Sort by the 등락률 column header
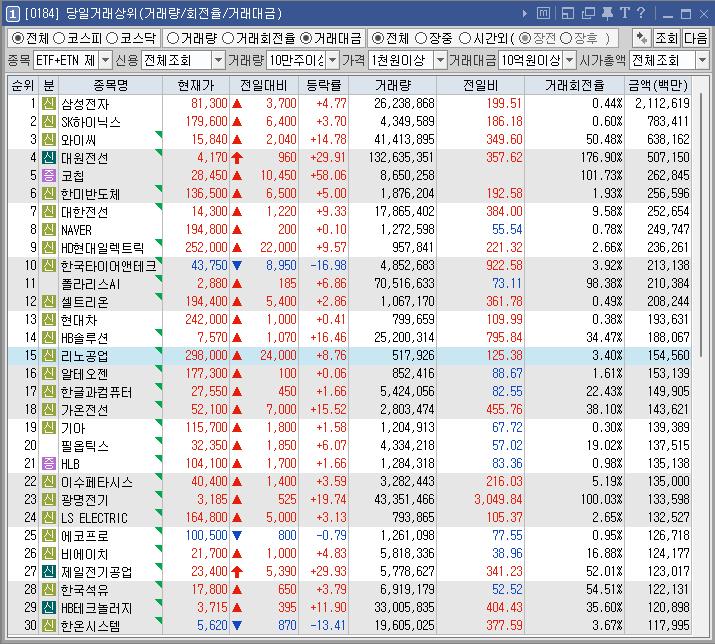The height and width of the screenshot is (644, 715). 324,85
